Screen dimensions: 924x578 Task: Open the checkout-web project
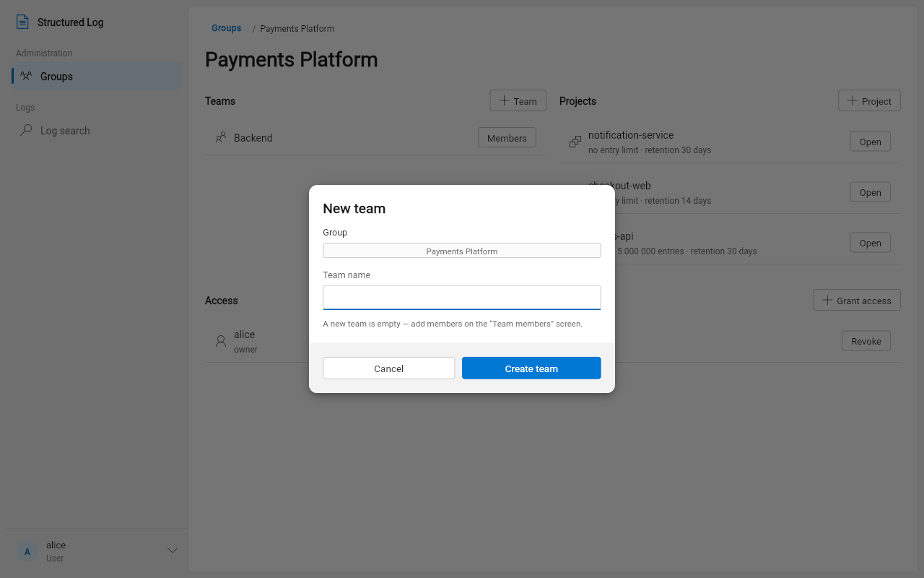click(x=870, y=192)
